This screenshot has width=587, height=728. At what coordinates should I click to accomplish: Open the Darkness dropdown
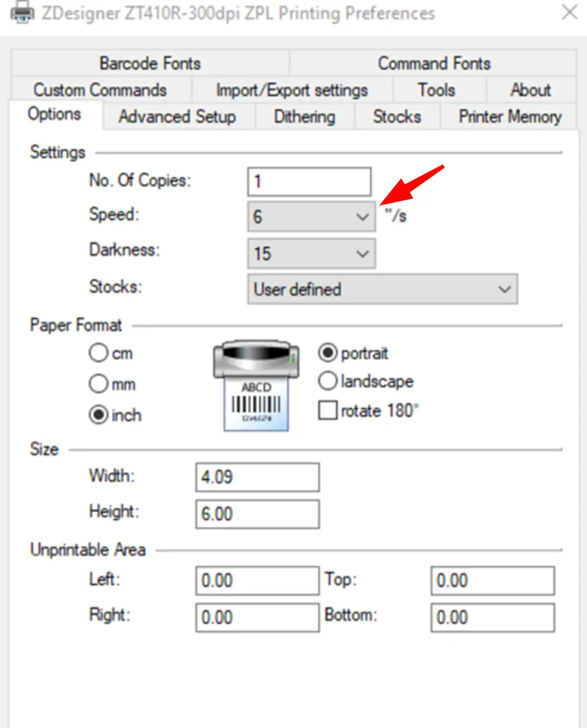[311, 253]
